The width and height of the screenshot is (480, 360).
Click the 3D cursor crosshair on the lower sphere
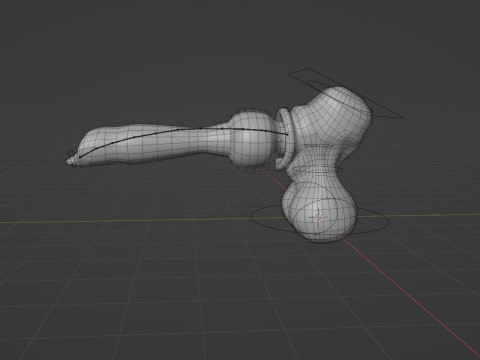coord(318,217)
